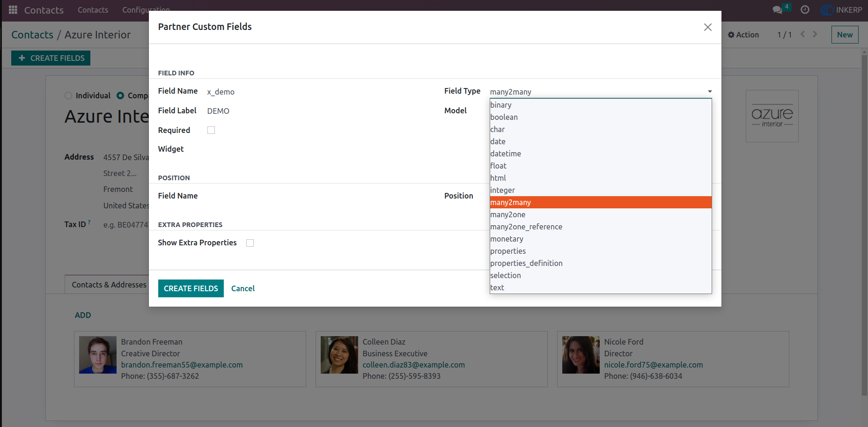Image resolution: width=868 pixels, height=427 pixels.
Task: Open the Contacts top menu item
Action: [93, 10]
